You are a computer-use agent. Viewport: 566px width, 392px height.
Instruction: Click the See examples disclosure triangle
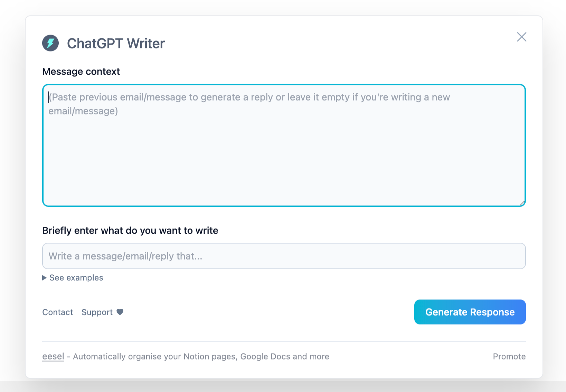point(44,278)
